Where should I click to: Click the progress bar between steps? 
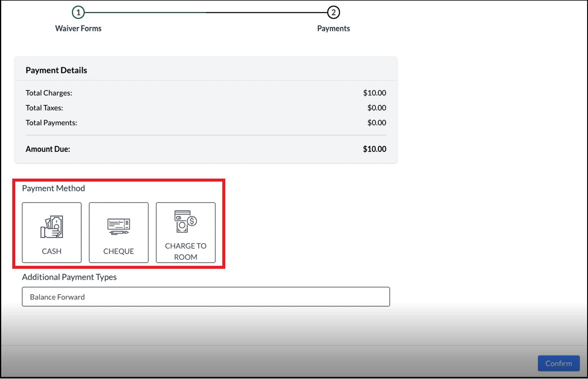pos(206,13)
